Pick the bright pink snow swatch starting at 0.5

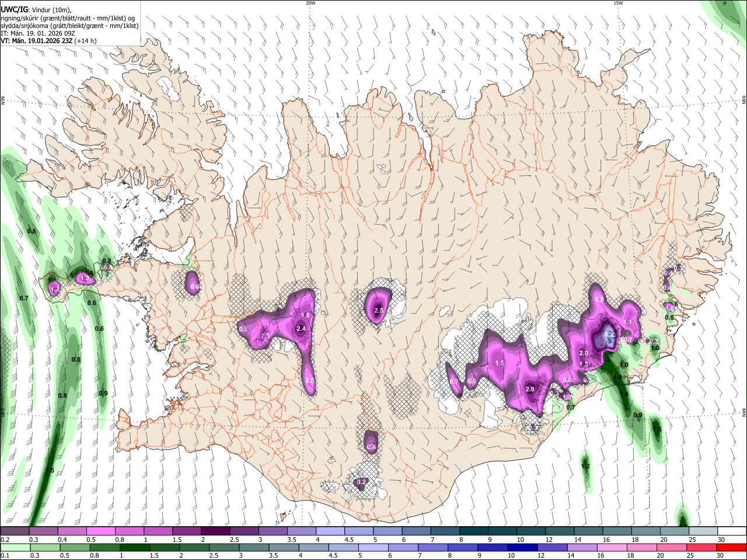pos(100,531)
